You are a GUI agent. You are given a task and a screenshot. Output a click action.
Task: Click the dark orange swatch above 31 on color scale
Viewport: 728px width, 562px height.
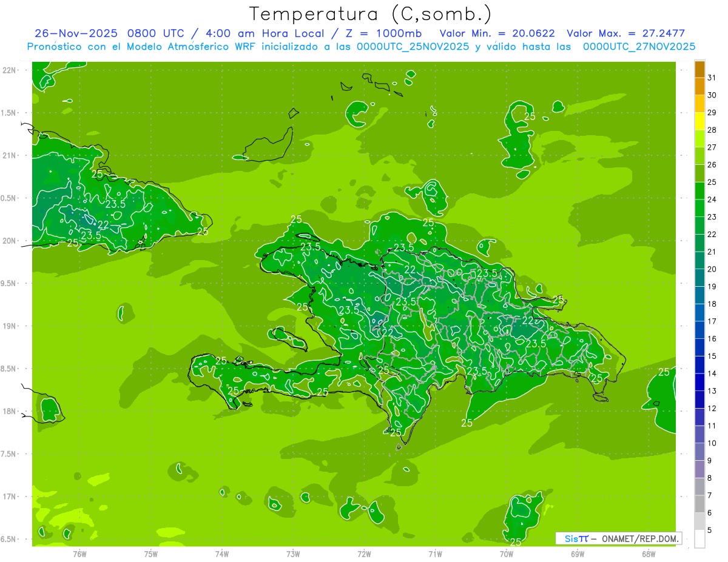(699, 69)
